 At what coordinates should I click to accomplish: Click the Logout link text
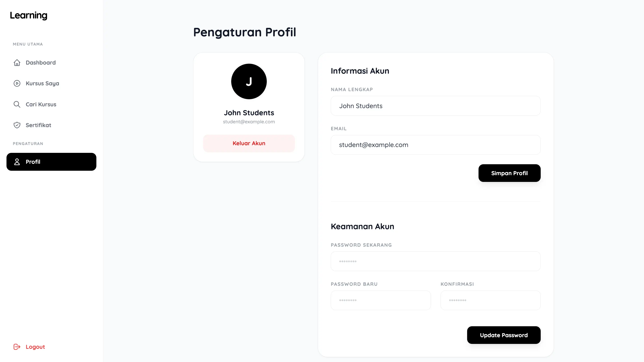click(35, 347)
